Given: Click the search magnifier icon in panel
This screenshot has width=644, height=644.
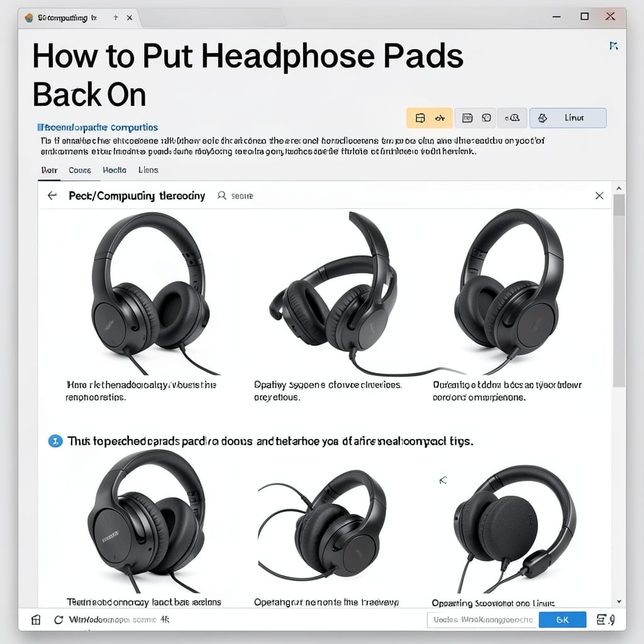Looking at the screenshot, I should (222, 196).
